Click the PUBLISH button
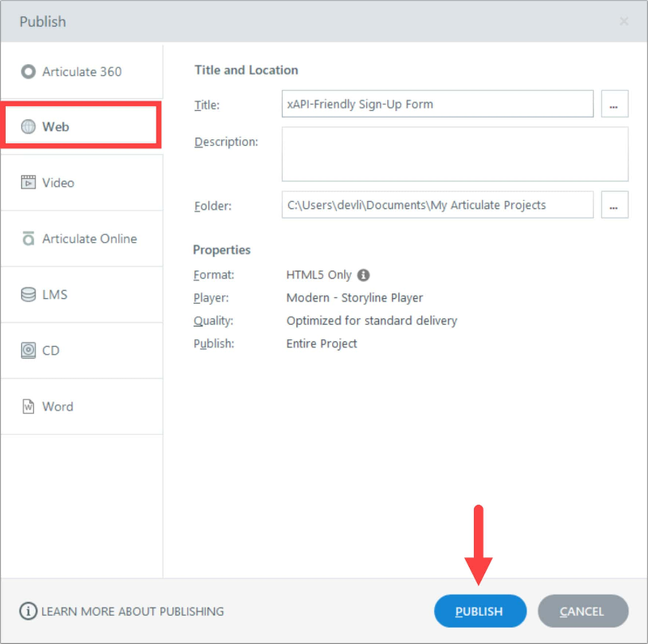Viewport: 648px width, 644px height. tap(480, 612)
